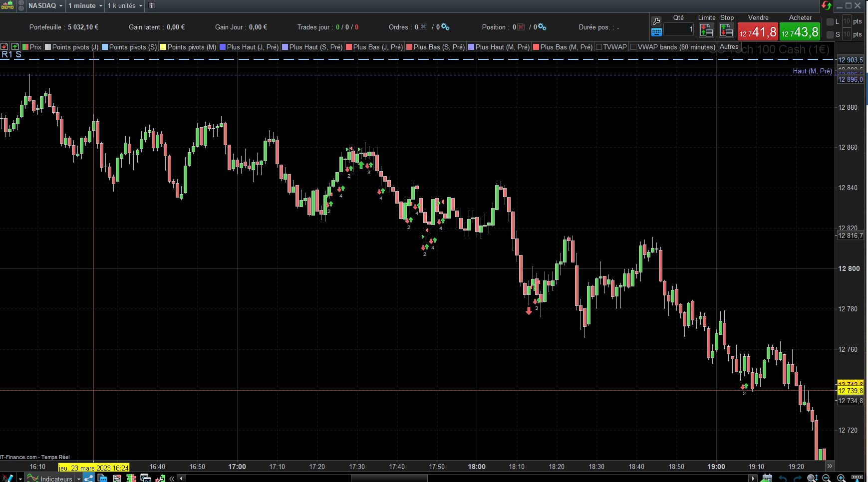Click the red Plus Bas (J, Pré) swatch
The image size is (868, 482).
coord(349,47)
